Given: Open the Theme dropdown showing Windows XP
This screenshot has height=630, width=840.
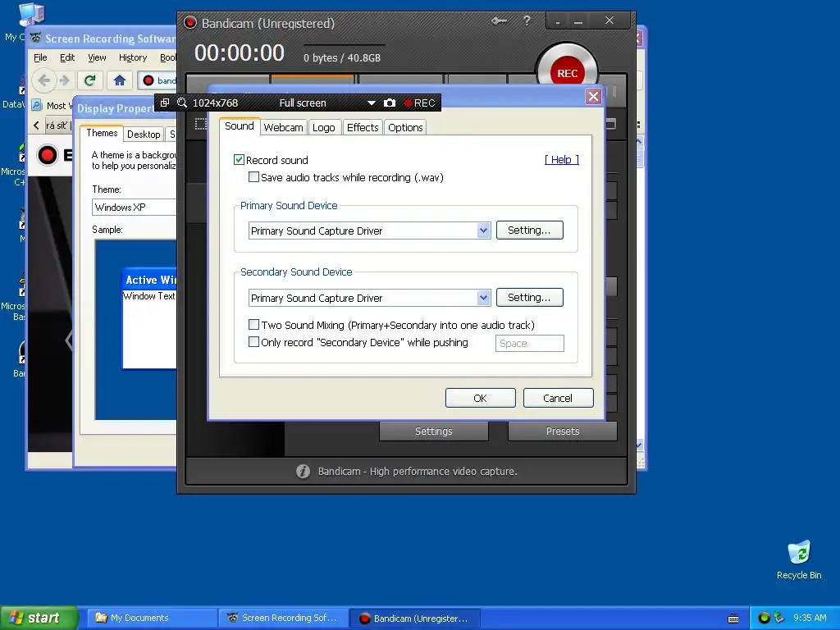Looking at the screenshot, I should 135,208.
